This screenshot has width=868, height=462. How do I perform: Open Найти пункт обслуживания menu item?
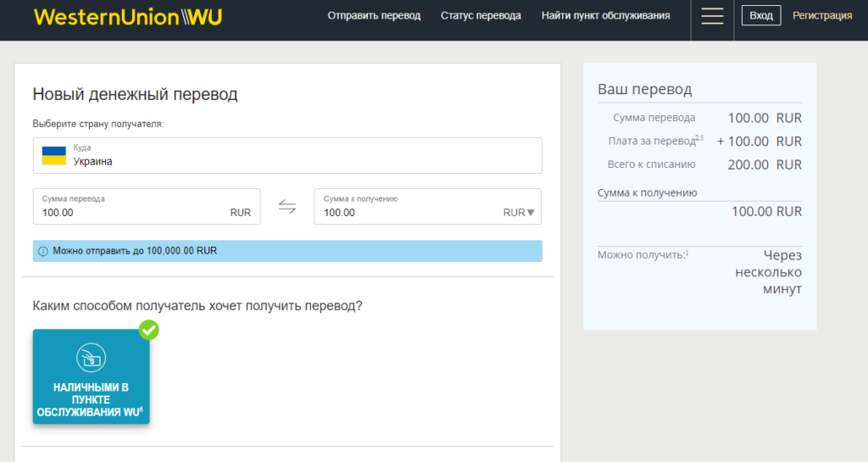[x=605, y=15]
